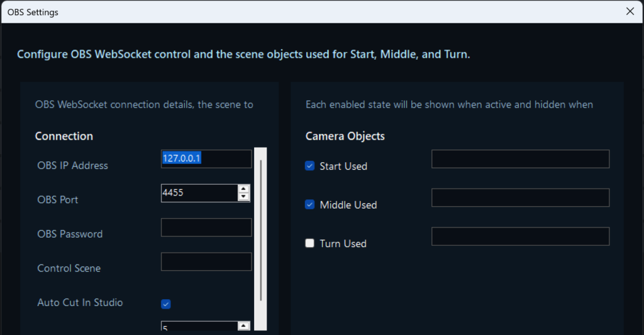This screenshot has height=335, width=644.
Task: Click the OBS Settings title bar text
Action: pyautogui.click(x=33, y=11)
